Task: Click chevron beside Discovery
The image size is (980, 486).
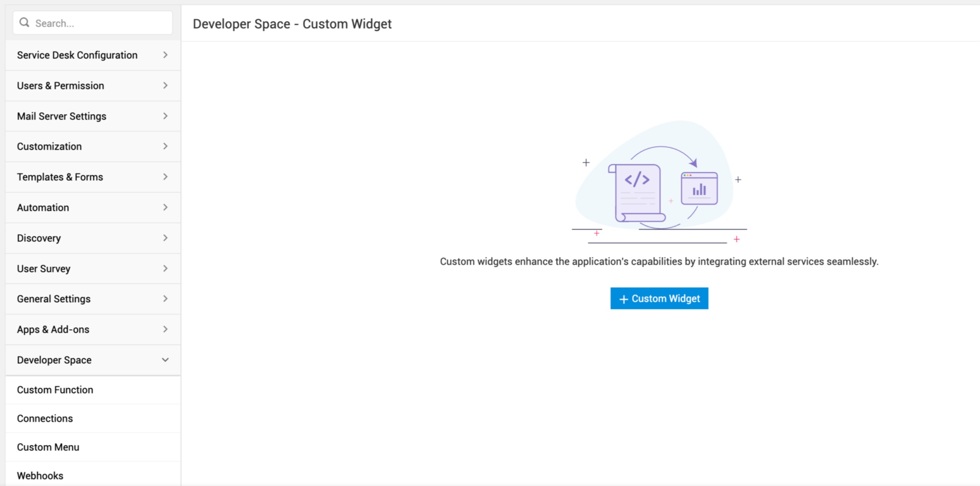Action: click(x=165, y=238)
